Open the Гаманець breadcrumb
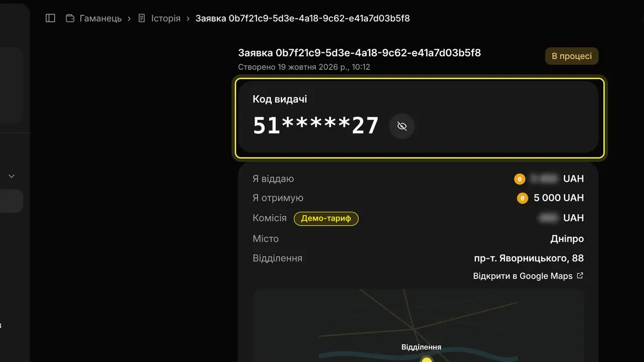This screenshot has width=644, height=362. 94,19
